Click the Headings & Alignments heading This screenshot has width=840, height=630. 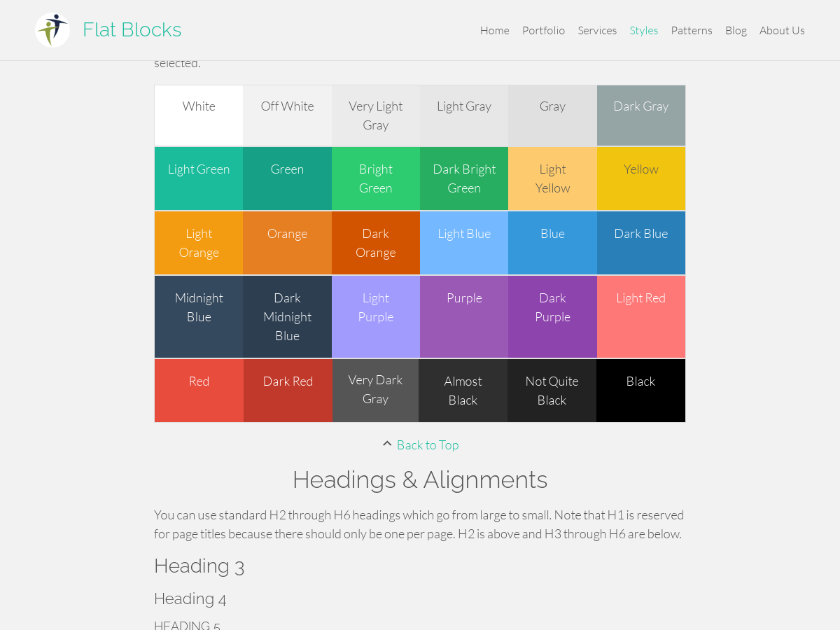[x=420, y=479]
